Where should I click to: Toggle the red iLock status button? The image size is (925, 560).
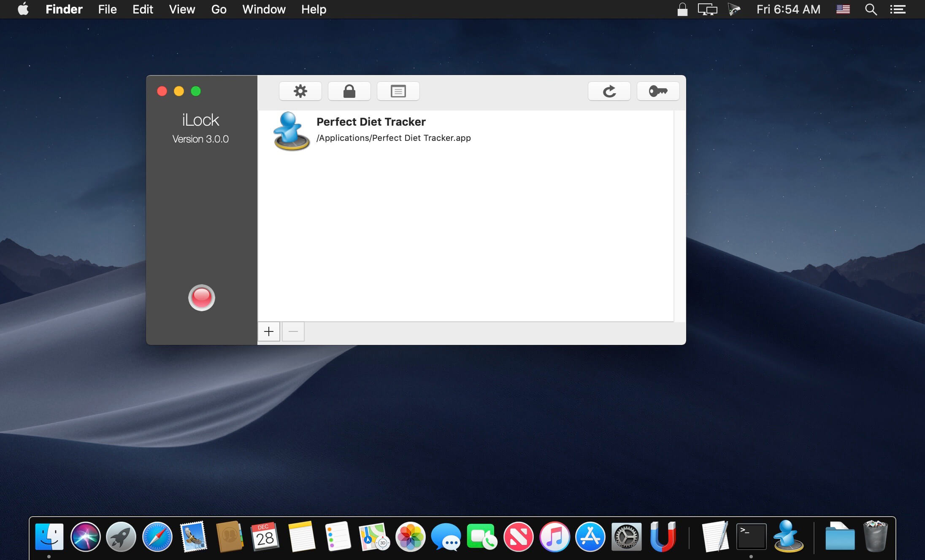(202, 298)
